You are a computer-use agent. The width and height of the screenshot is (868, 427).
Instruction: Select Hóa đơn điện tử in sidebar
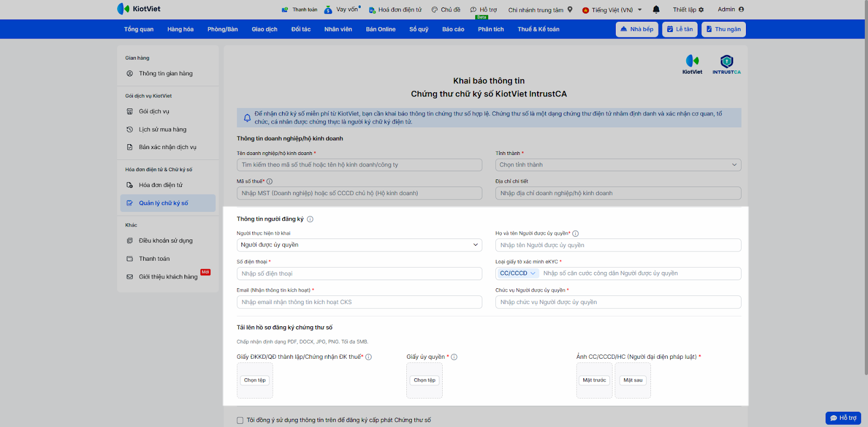[x=161, y=185]
